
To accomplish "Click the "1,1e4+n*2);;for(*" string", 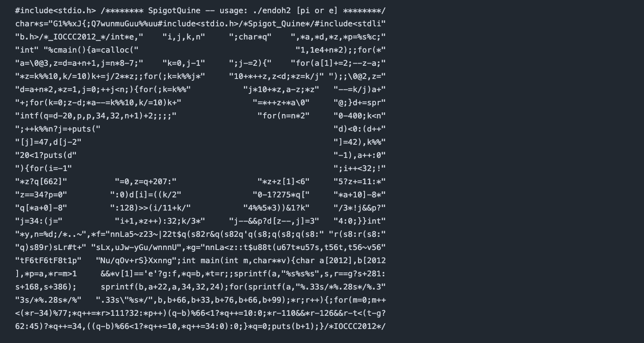I will click(x=340, y=50).
